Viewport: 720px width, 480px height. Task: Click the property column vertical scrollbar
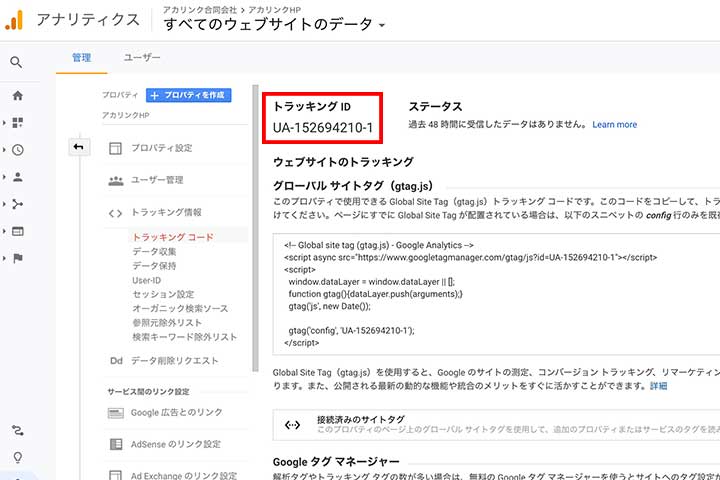click(x=255, y=227)
